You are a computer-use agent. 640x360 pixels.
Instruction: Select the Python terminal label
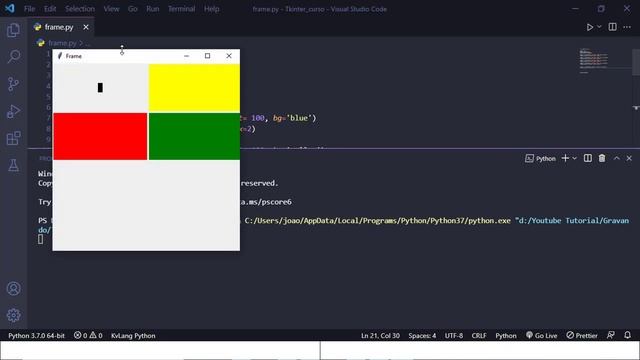point(540,158)
